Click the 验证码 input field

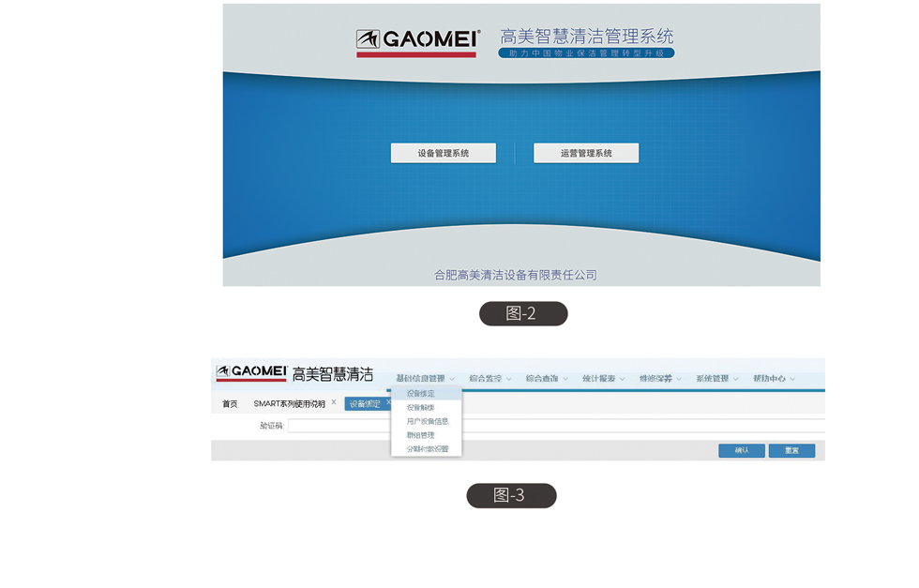[x=553, y=426]
